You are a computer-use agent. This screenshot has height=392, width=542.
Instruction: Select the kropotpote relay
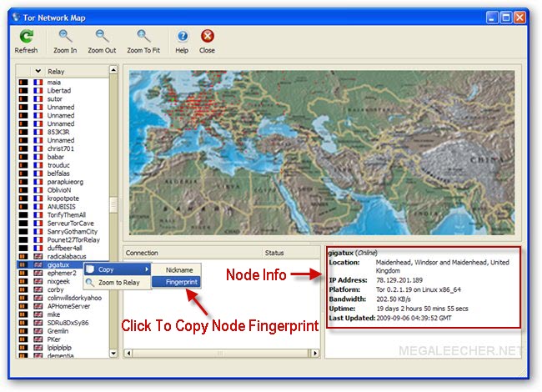(63, 199)
